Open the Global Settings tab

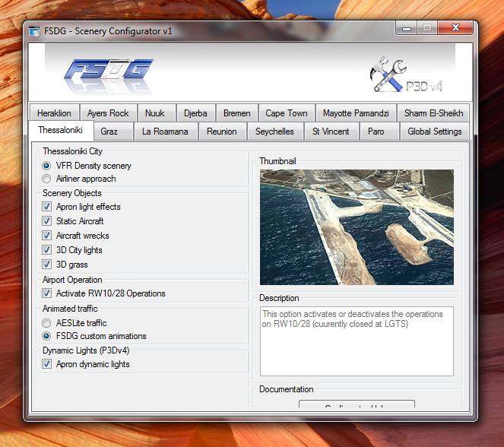click(434, 132)
